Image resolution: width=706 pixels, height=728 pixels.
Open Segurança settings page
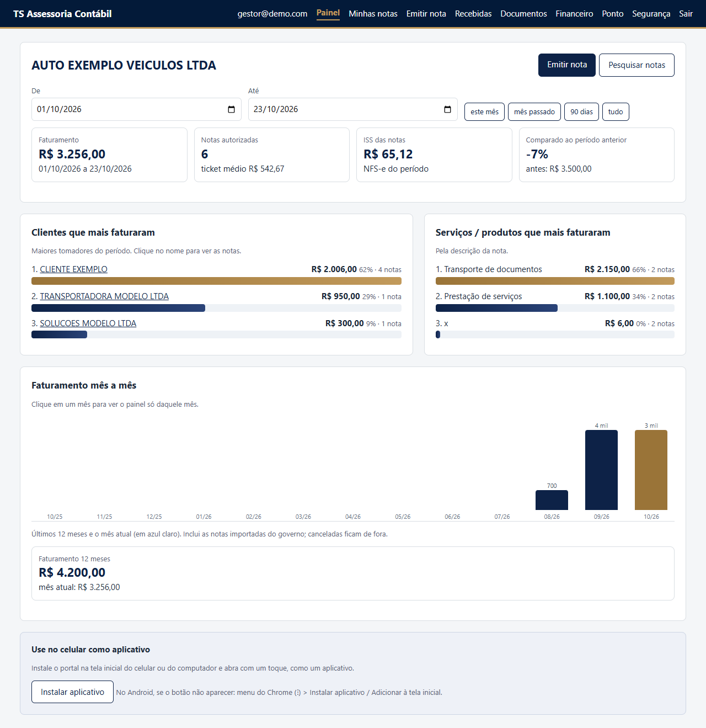(651, 14)
